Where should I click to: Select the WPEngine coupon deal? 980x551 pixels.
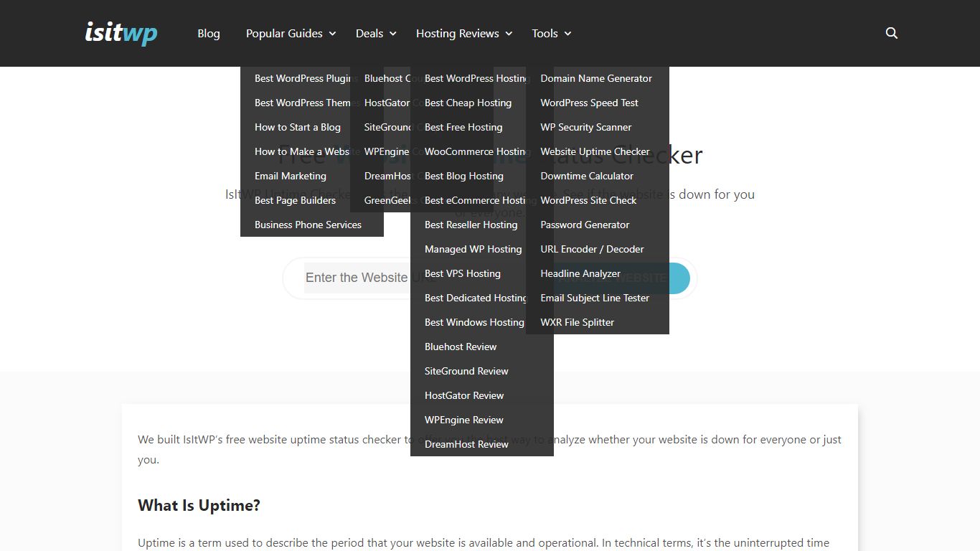pyautogui.click(x=387, y=151)
